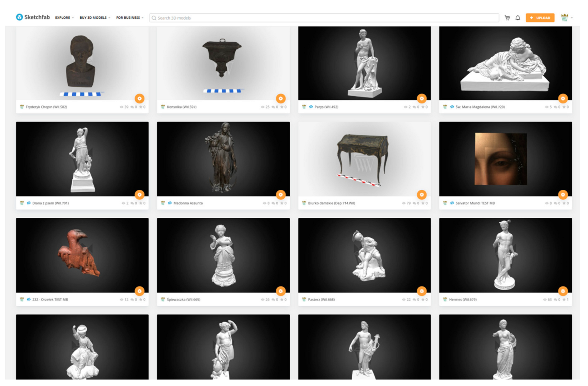Open the Św. Maria Magdalena thumbnail
Viewport: 588px width, 386px height.
[x=505, y=63]
